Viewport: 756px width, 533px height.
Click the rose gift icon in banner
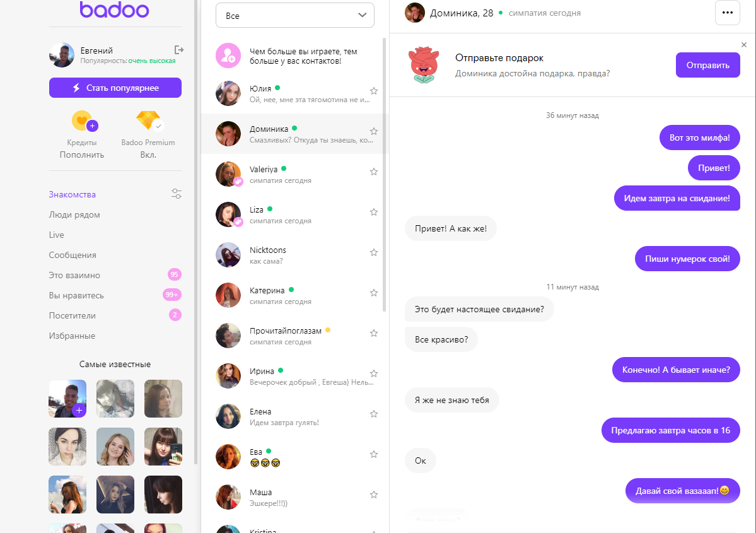[424, 65]
